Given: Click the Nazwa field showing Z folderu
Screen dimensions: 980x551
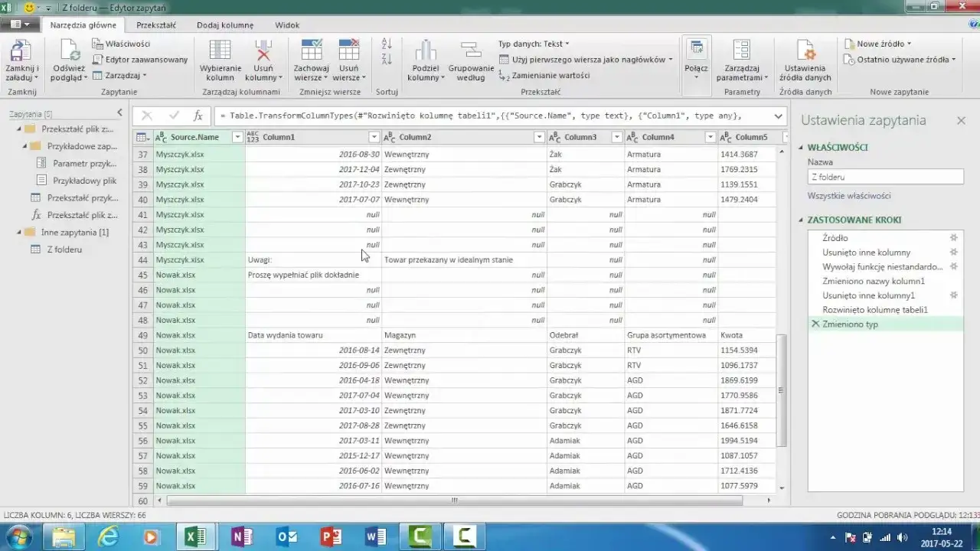Looking at the screenshot, I should (885, 177).
